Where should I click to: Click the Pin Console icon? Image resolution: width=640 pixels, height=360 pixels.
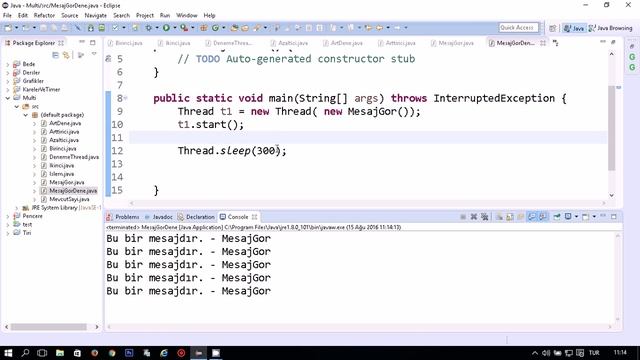[557, 217]
